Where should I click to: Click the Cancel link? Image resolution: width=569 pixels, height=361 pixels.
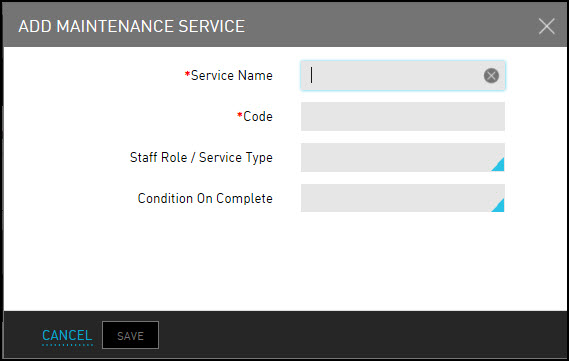coord(67,335)
